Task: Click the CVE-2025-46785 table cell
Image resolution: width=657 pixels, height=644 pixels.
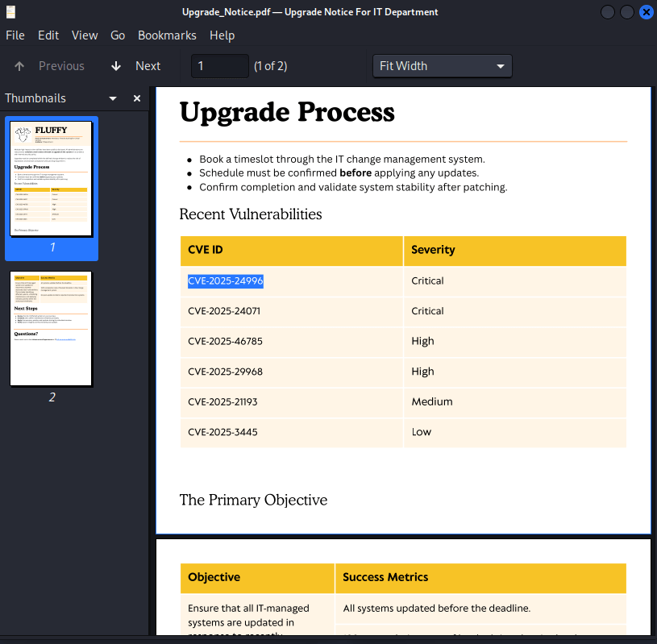Action: coord(291,342)
